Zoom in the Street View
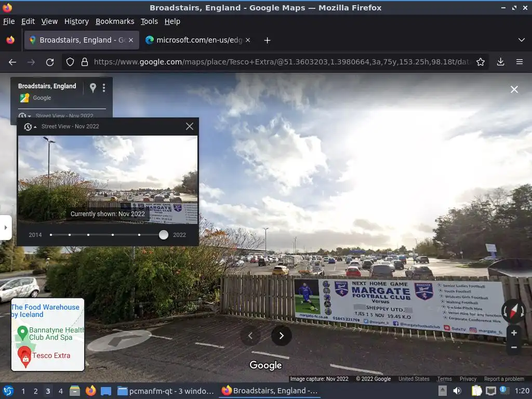The height and width of the screenshot is (399, 532). [x=514, y=333]
